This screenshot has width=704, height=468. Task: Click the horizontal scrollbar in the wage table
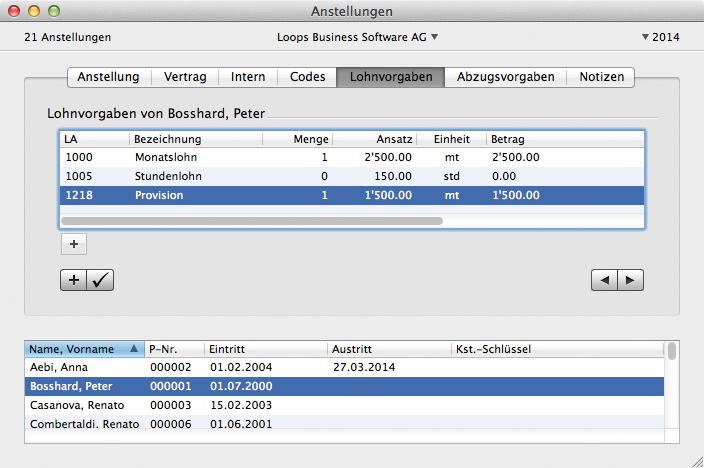252,221
